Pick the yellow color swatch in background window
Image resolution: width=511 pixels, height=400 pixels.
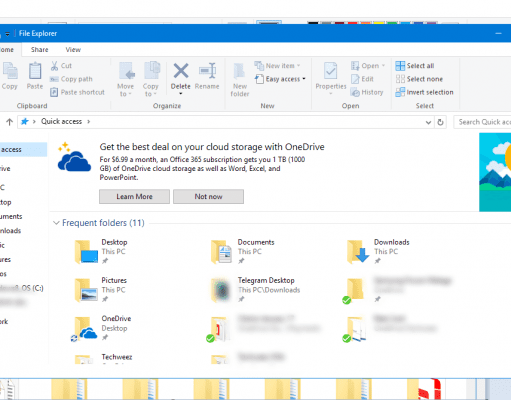coord(379,23)
